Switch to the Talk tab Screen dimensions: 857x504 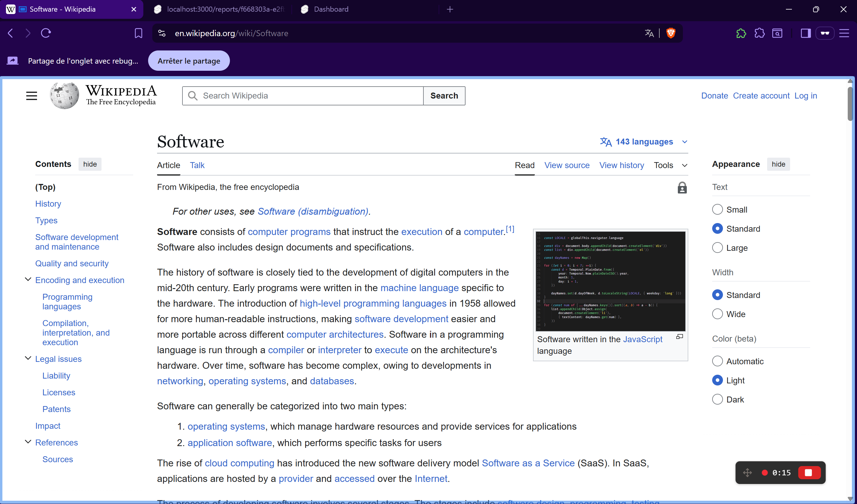197,165
